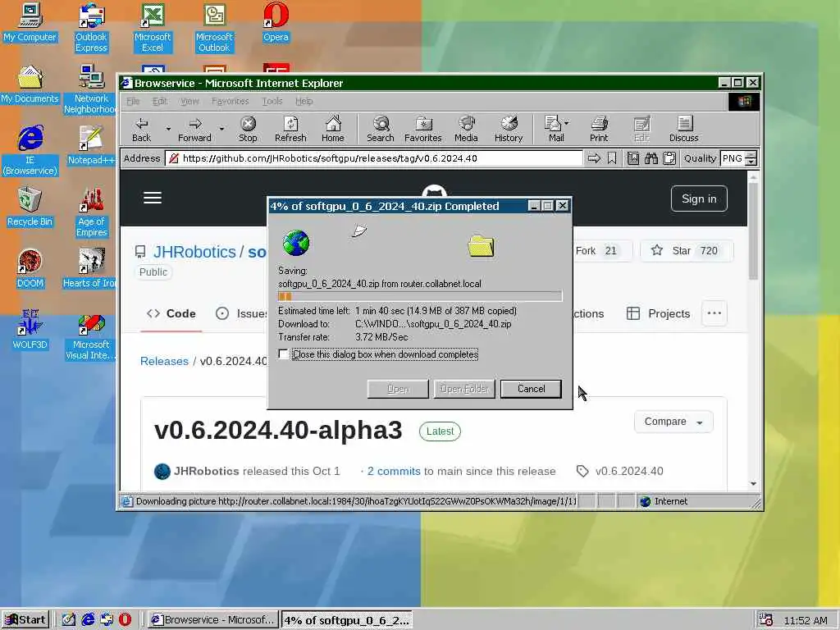Open the Tools menu
The width and height of the screenshot is (840, 630).
[x=272, y=101]
